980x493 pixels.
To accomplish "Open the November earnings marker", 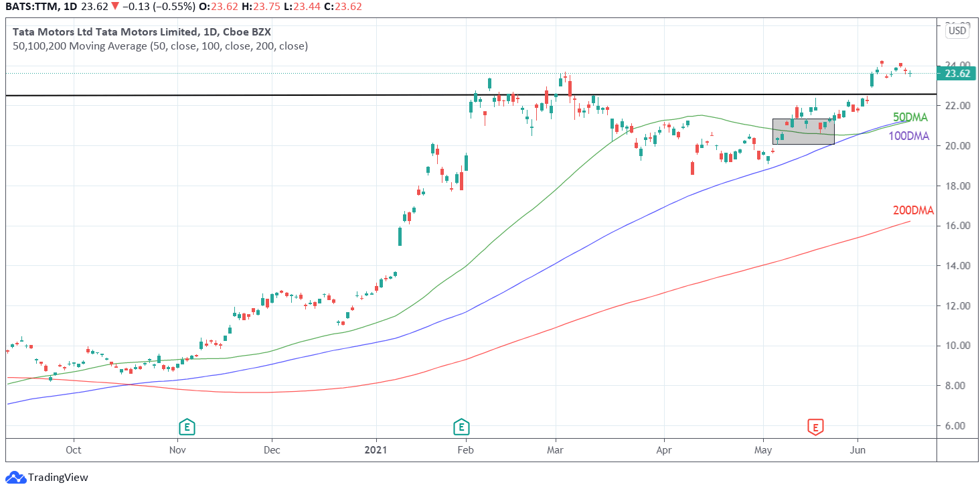I will (x=187, y=426).
